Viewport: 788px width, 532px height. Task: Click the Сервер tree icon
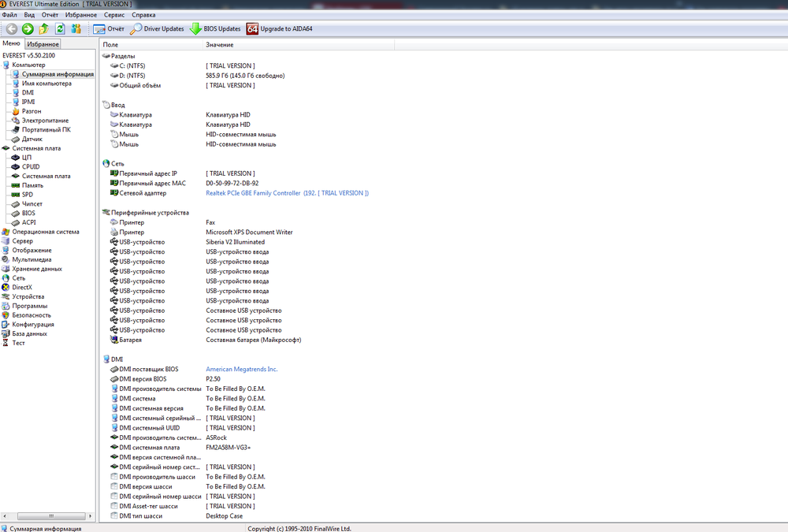pyautogui.click(x=6, y=241)
